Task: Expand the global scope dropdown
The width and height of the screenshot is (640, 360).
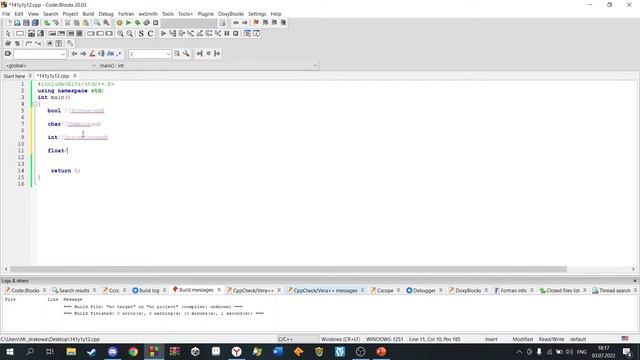Action: tap(93, 66)
